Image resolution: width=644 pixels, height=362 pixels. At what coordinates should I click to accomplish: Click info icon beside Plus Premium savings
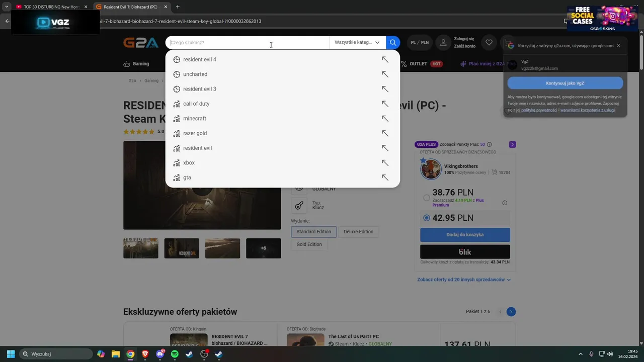click(505, 203)
